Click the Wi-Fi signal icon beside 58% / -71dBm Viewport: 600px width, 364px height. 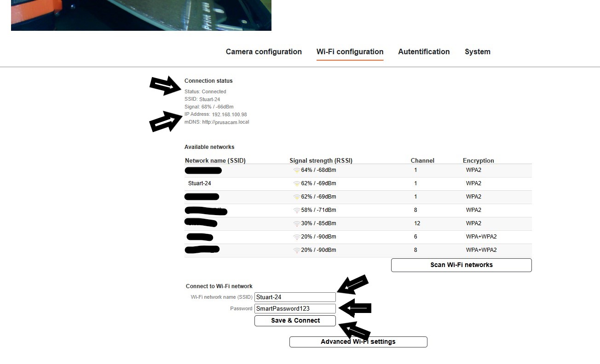pyautogui.click(x=296, y=210)
